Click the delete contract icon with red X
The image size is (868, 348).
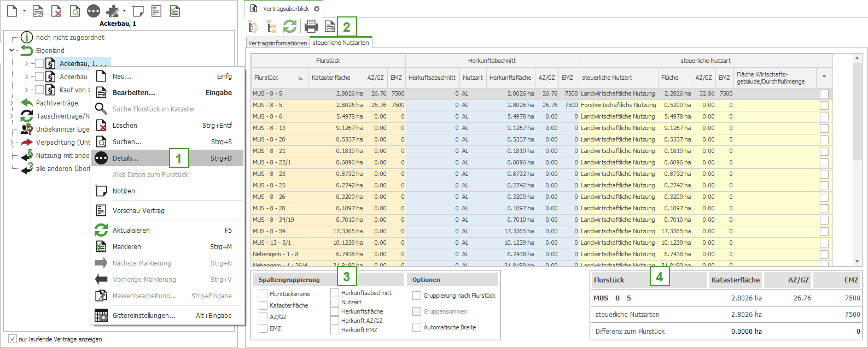coord(56,11)
